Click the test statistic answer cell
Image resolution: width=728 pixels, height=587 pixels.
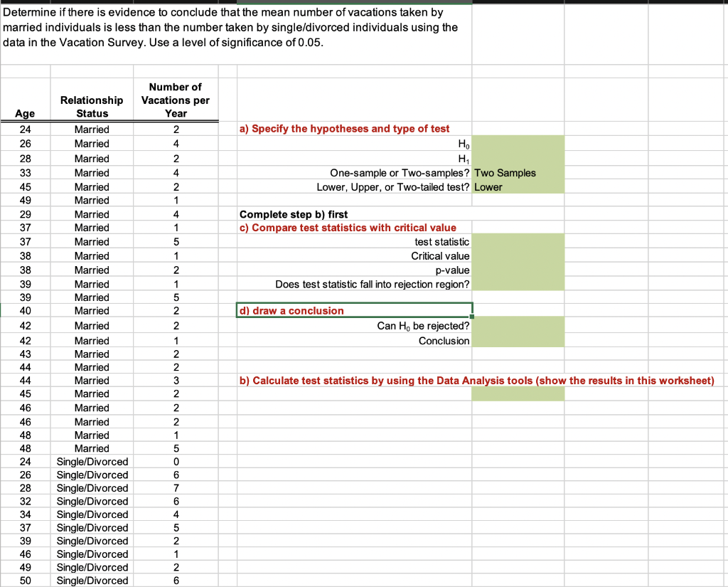click(x=518, y=241)
